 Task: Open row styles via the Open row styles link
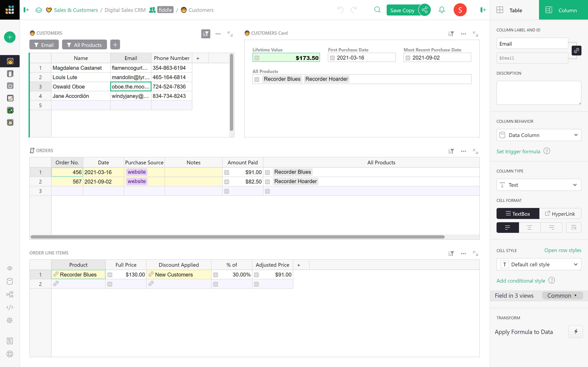(x=563, y=250)
